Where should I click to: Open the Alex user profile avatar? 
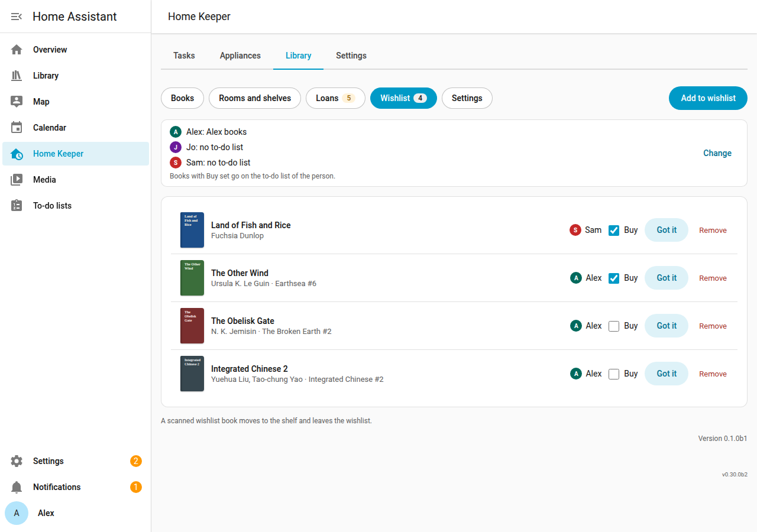17,513
